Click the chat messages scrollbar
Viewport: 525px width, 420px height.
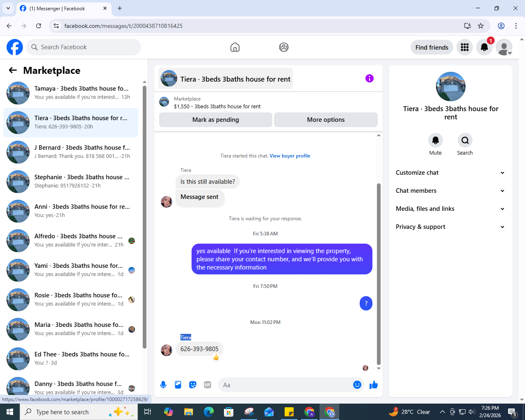point(379,274)
